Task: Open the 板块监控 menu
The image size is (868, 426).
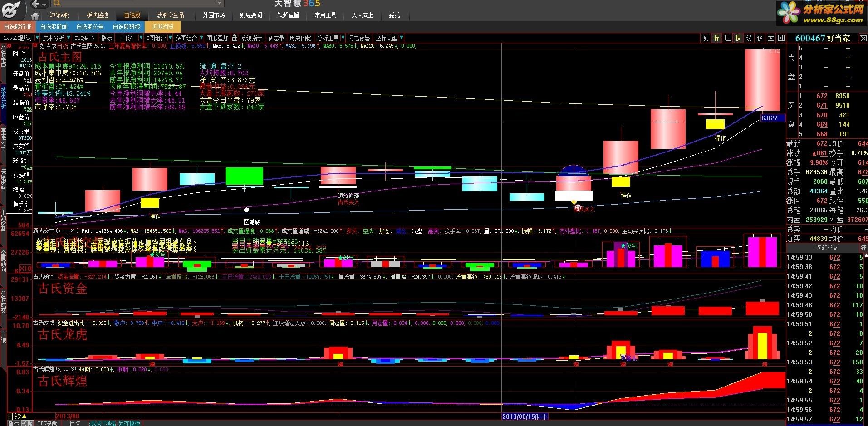Action: coord(98,15)
